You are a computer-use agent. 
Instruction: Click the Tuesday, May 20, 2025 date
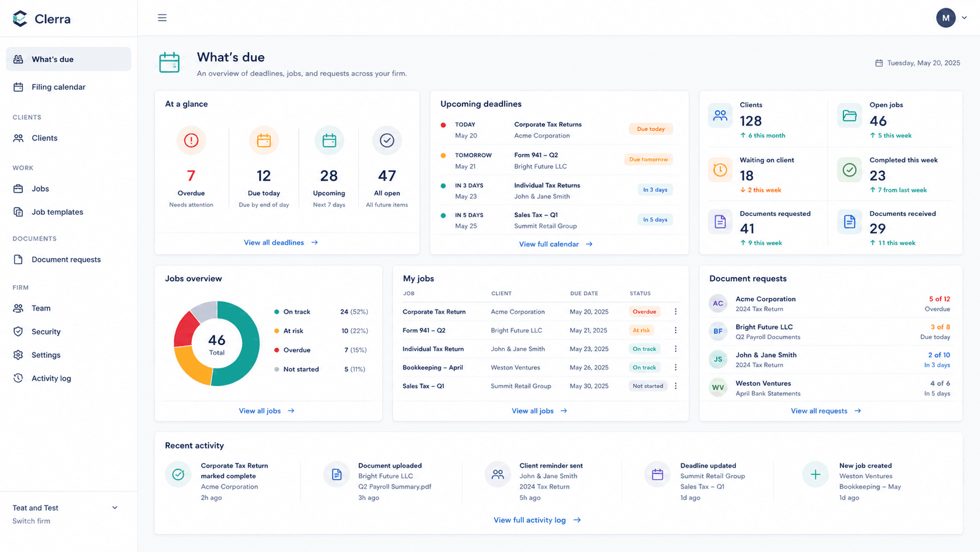click(923, 63)
